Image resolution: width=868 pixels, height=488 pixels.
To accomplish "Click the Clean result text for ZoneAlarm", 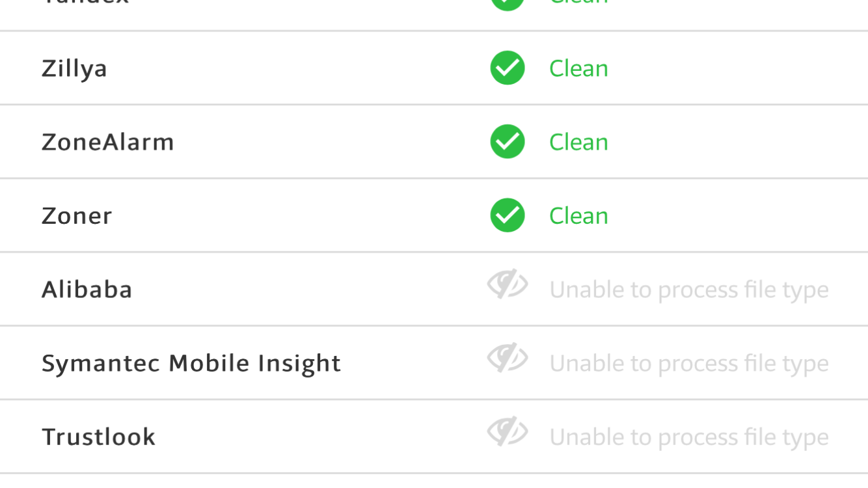I will click(x=578, y=142).
